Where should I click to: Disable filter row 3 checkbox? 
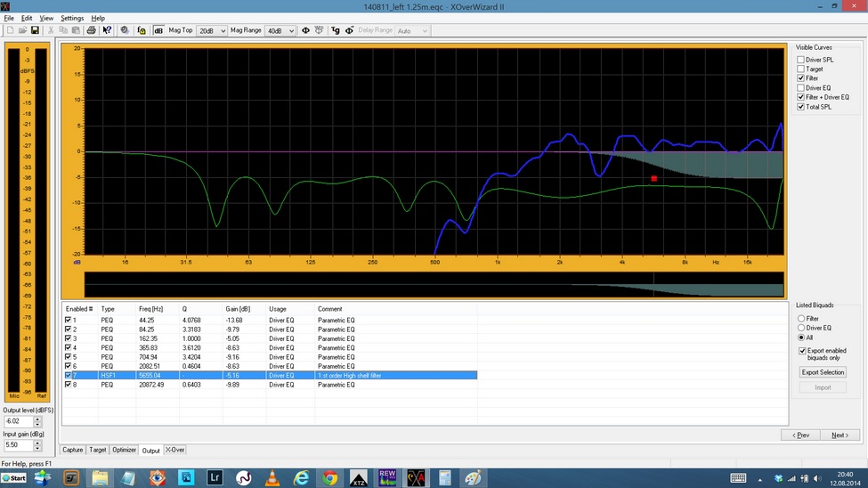pos(69,338)
